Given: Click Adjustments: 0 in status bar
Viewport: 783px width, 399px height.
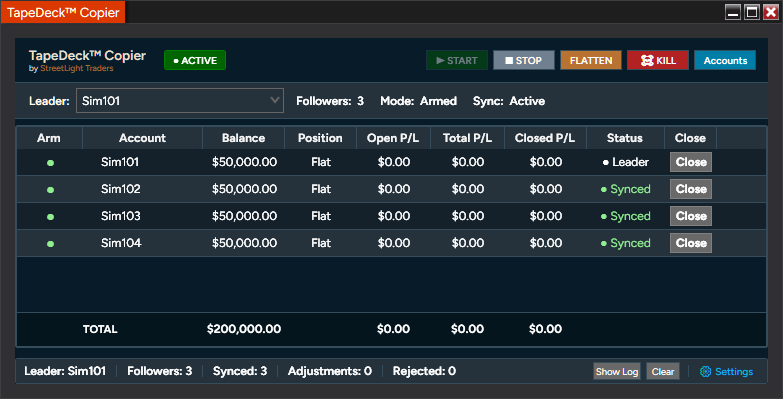Looking at the screenshot, I should 330,371.
